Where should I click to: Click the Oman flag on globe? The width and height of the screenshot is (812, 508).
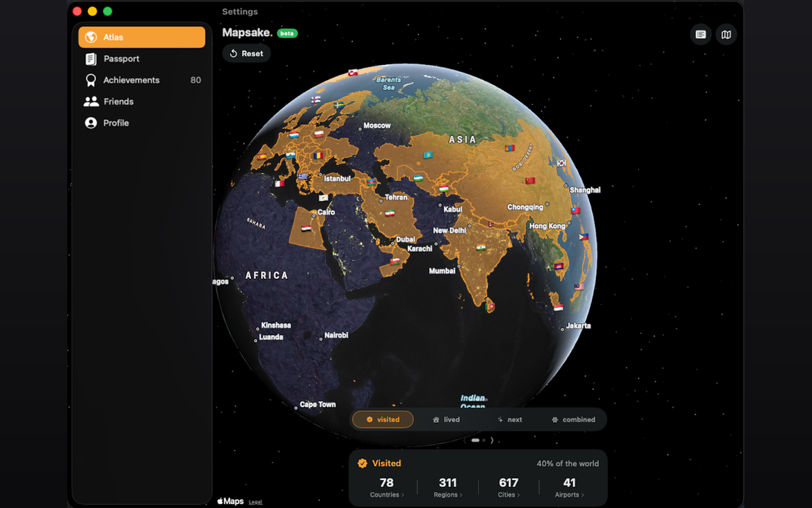coord(395,261)
